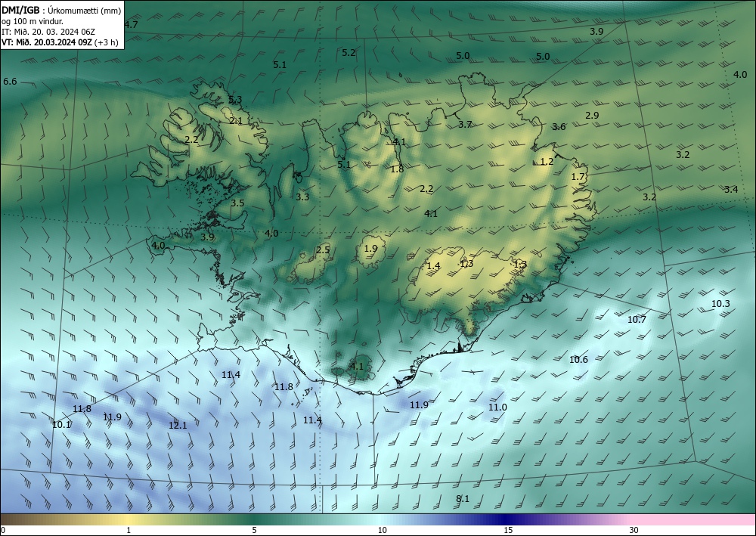Click the 30 tick on the color scale

point(634,531)
